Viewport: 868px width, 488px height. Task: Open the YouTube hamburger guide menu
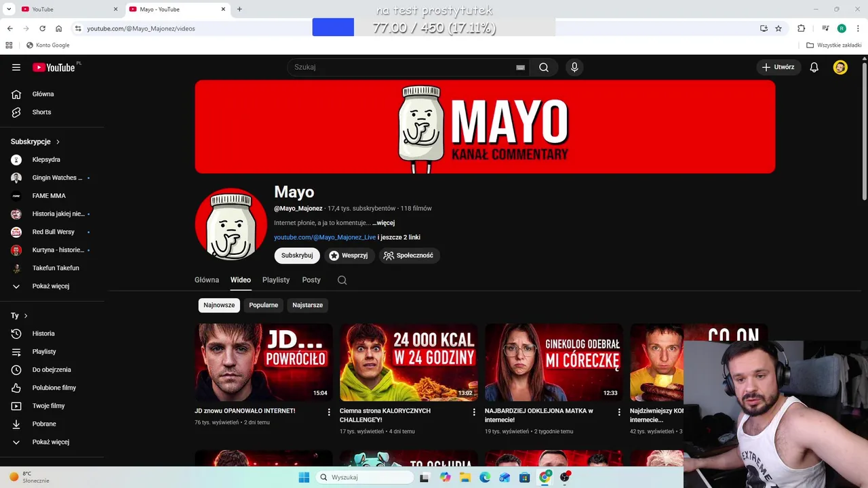tap(16, 67)
